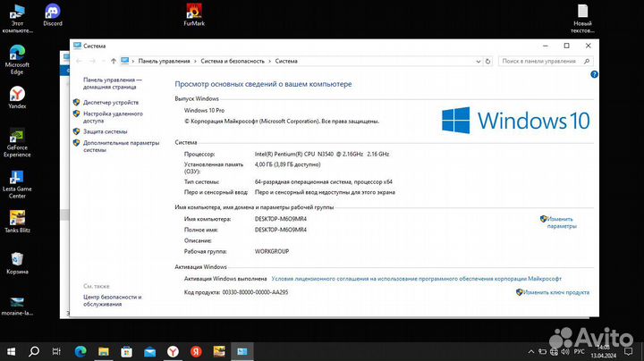Open File Explorer from the taskbar
Viewport: 644px width, 361px height.
103,351
